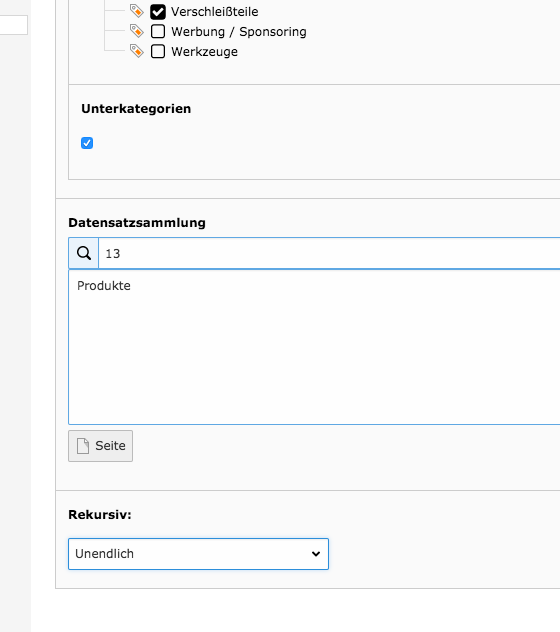Click the Rekursiv field label

click(x=100, y=515)
